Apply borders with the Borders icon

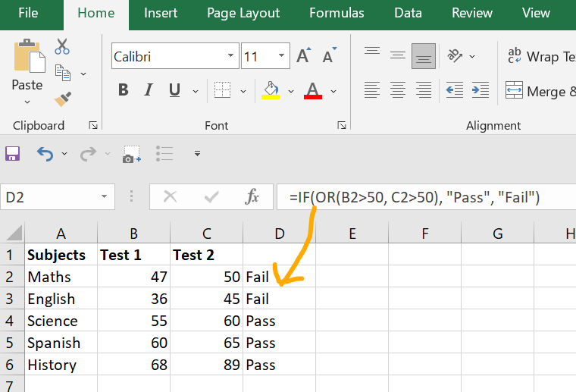(222, 90)
